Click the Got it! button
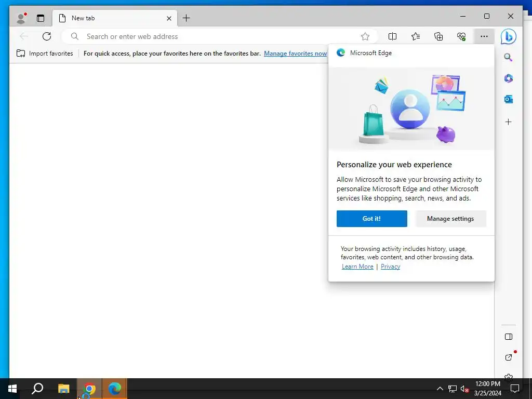The image size is (532, 399). pyautogui.click(x=372, y=219)
